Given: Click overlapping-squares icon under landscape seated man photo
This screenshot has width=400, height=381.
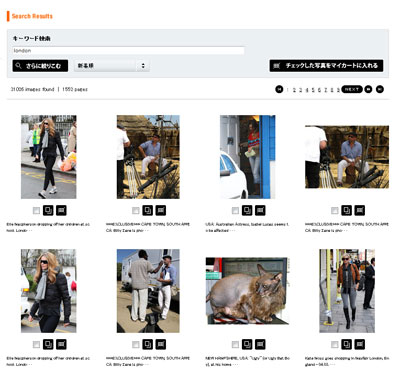Looking at the screenshot, I should (x=346, y=210).
